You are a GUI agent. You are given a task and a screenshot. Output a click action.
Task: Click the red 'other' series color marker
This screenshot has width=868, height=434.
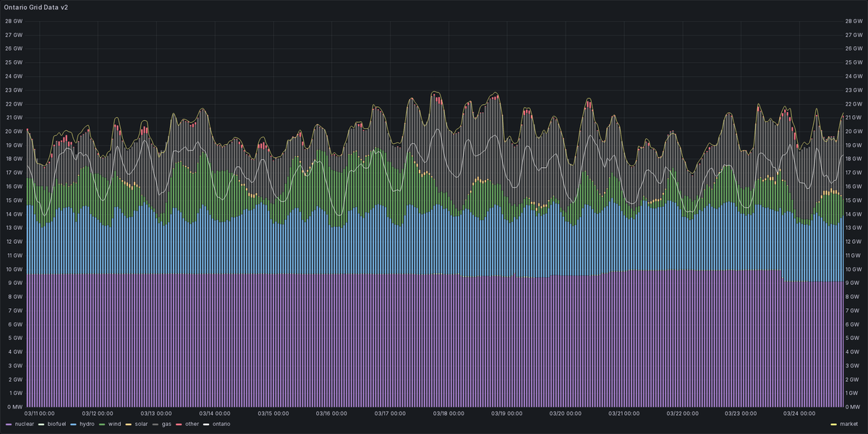point(178,424)
